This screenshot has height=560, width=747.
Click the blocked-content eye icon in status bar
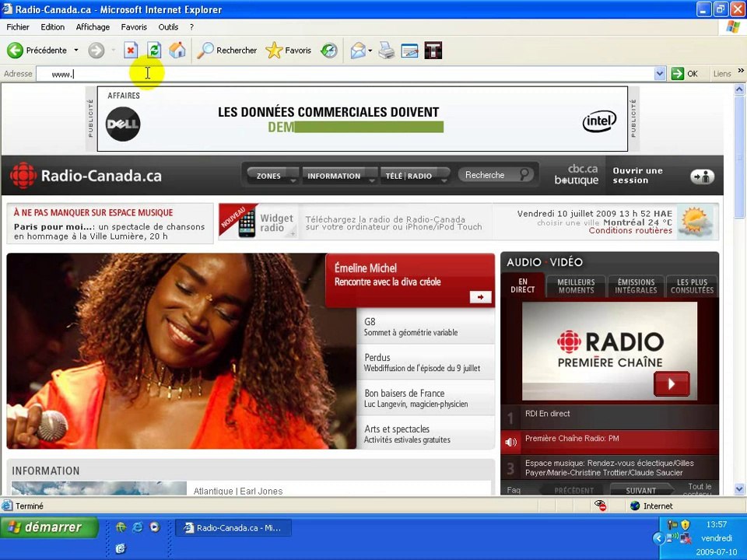(600, 506)
